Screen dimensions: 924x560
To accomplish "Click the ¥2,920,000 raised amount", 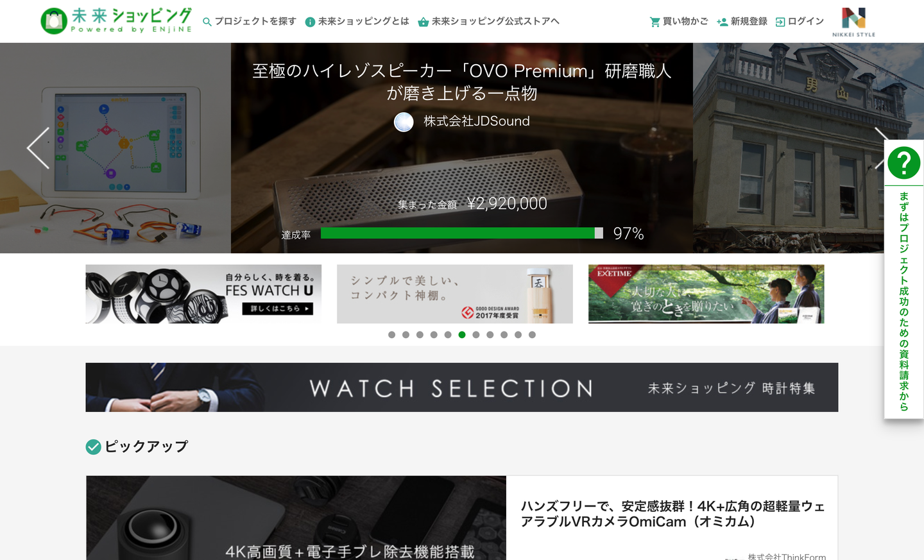I will [x=507, y=203].
